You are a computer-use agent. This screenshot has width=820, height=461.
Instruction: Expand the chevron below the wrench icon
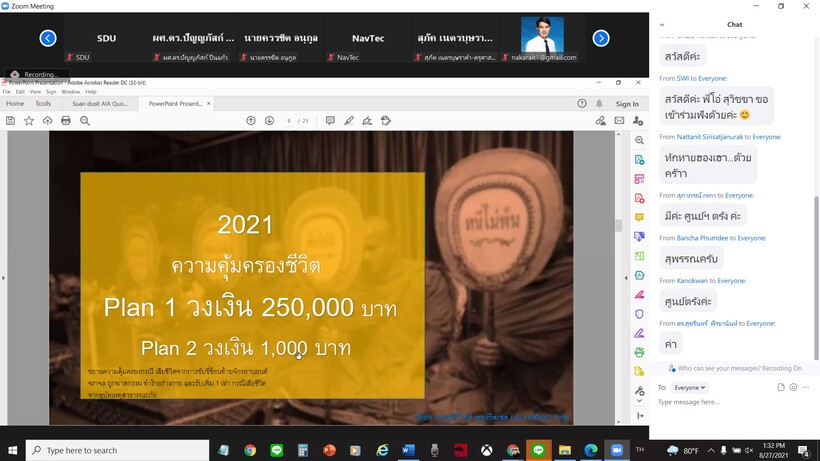tap(639, 401)
